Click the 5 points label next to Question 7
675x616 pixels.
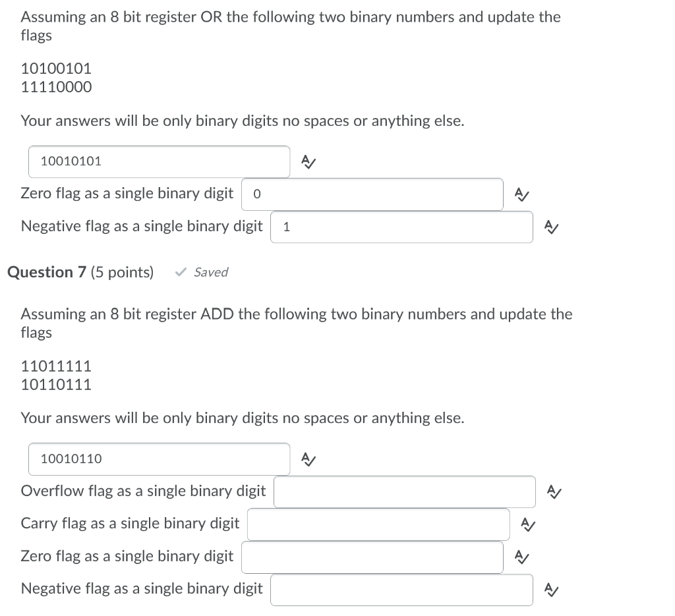click(122, 271)
